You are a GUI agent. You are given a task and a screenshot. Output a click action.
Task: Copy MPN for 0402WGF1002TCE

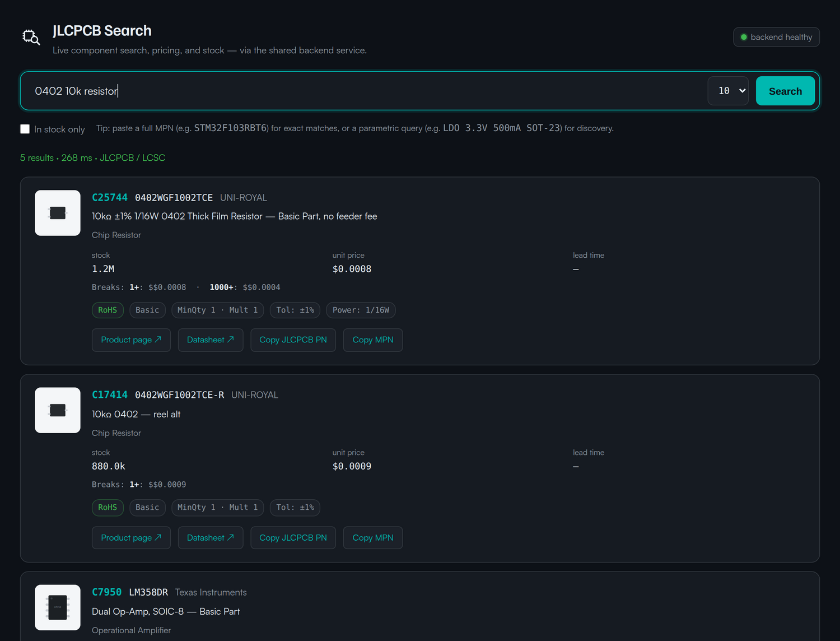click(x=373, y=340)
